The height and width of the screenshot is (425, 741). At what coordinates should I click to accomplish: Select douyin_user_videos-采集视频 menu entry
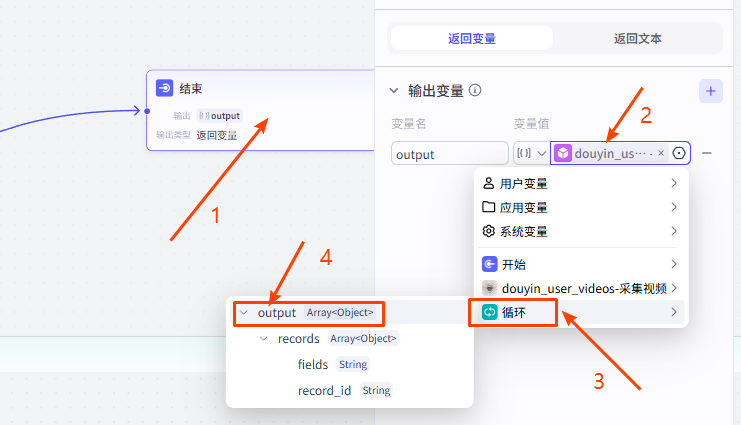pos(581,288)
